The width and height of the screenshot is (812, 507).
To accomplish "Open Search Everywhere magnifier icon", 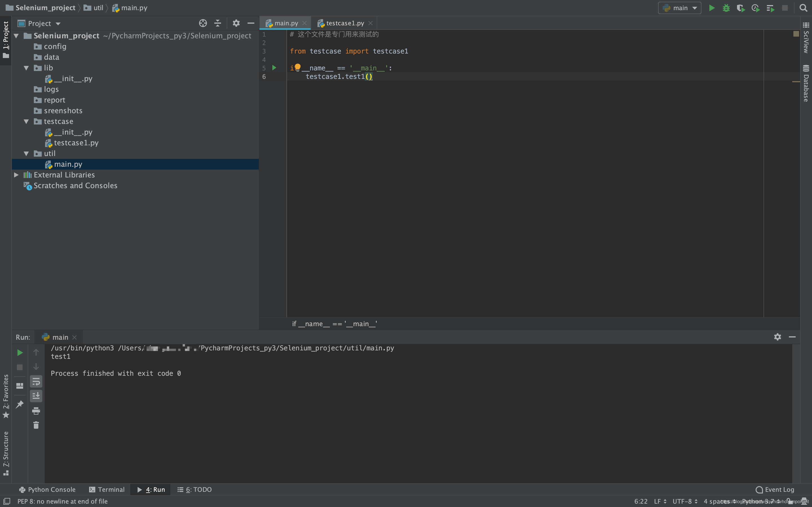I will 803,8.
